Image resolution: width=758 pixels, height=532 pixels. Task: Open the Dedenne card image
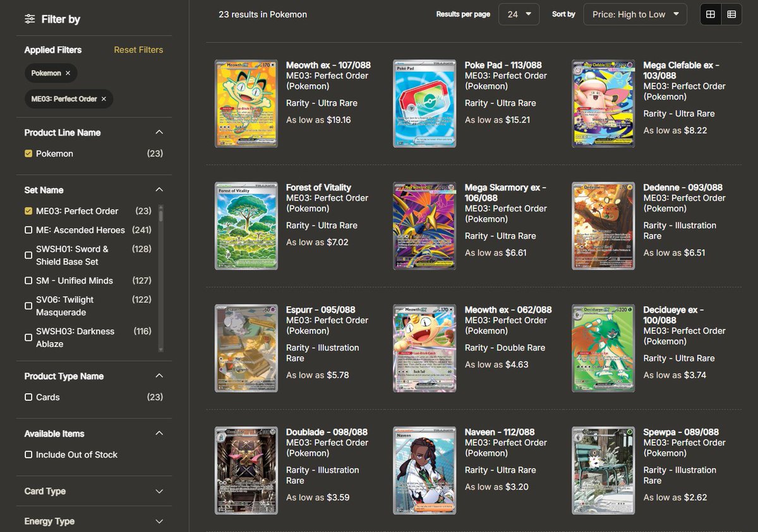603,226
